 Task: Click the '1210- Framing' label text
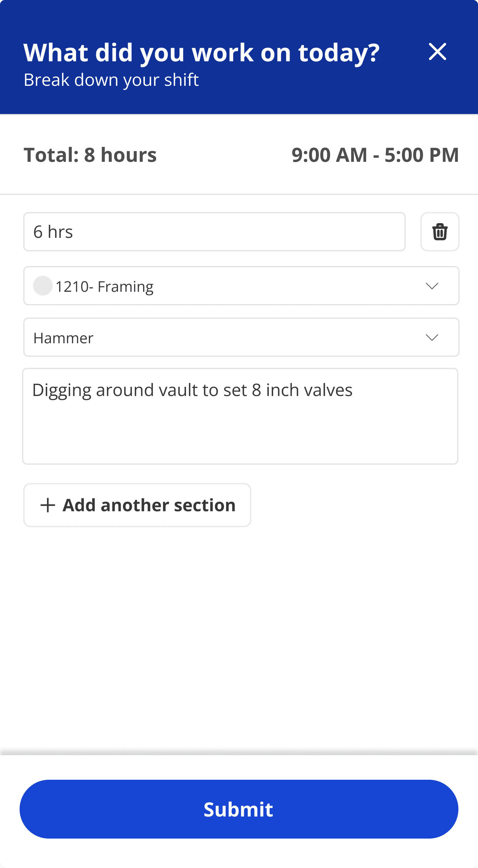pos(104,287)
